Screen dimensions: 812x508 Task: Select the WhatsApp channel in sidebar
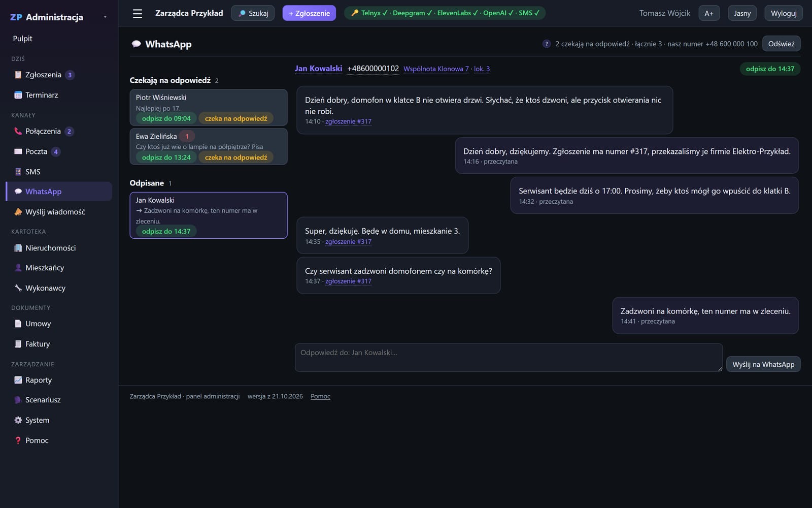pyautogui.click(x=59, y=192)
